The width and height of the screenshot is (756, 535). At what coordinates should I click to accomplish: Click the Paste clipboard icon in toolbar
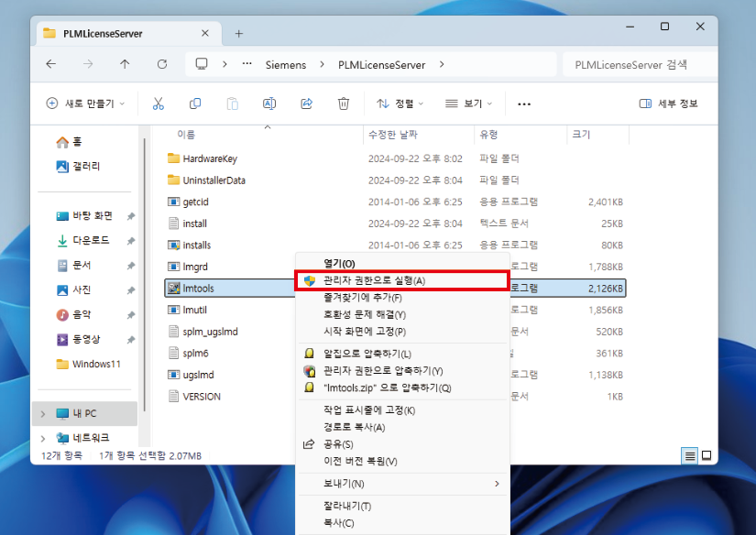[x=233, y=104]
